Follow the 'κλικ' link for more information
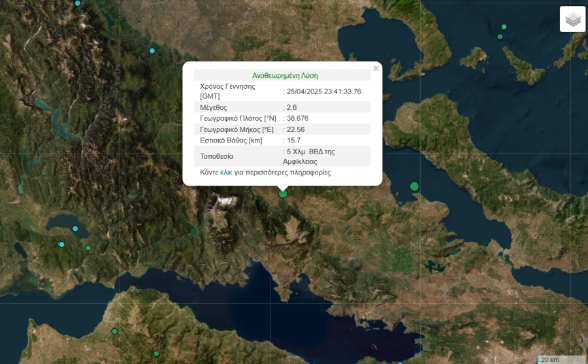 point(226,173)
